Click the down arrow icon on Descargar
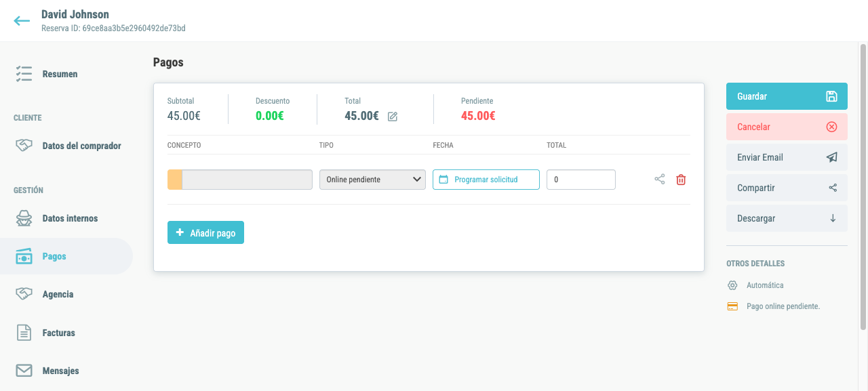 (x=833, y=218)
